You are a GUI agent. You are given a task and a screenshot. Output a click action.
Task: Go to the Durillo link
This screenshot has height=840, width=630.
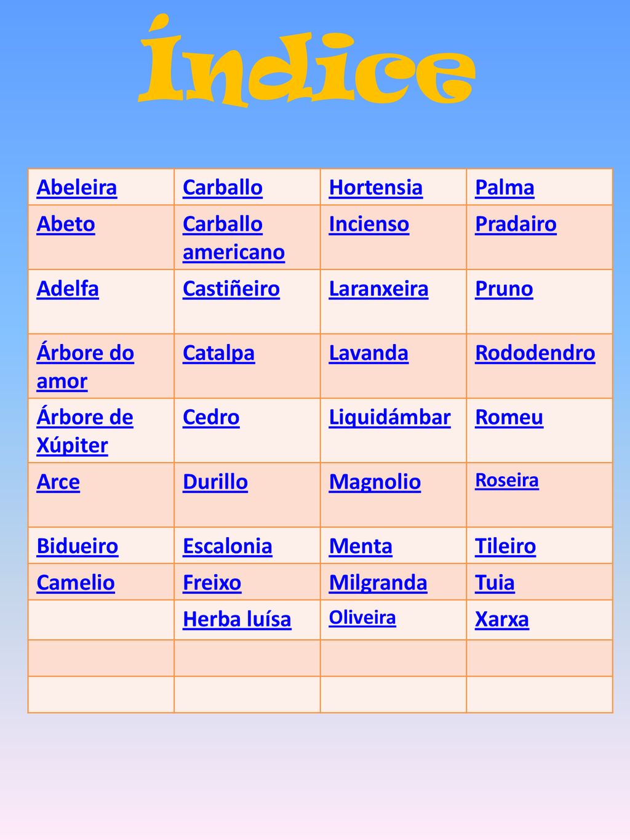(215, 482)
